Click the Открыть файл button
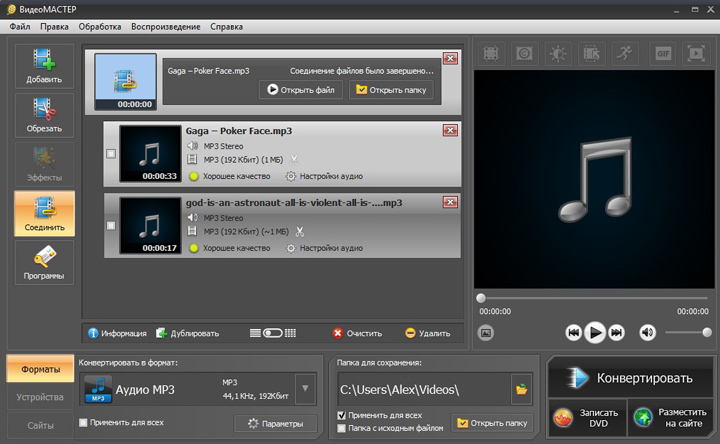 [x=301, y=90]
